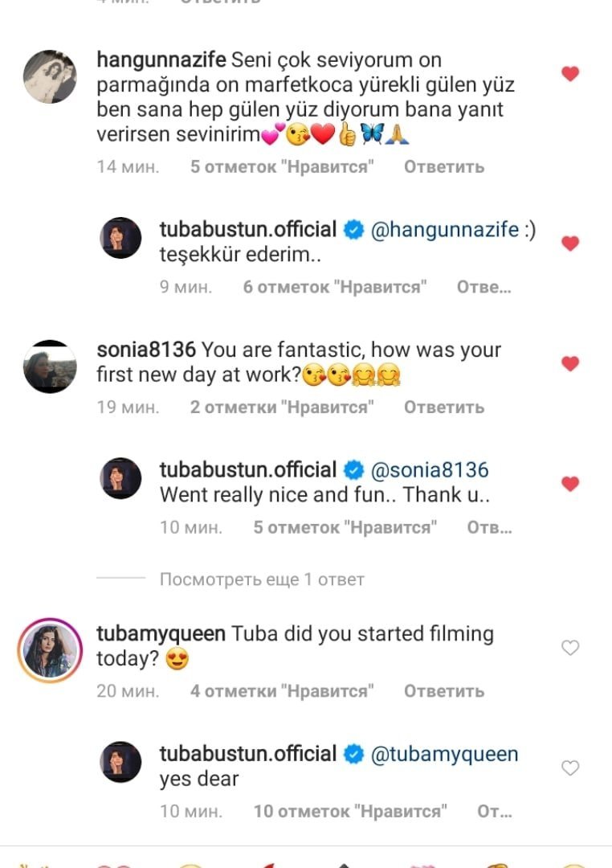Open the @tubamyqueen mention link
Screen dimensions: 612x868
pos(443,754)
